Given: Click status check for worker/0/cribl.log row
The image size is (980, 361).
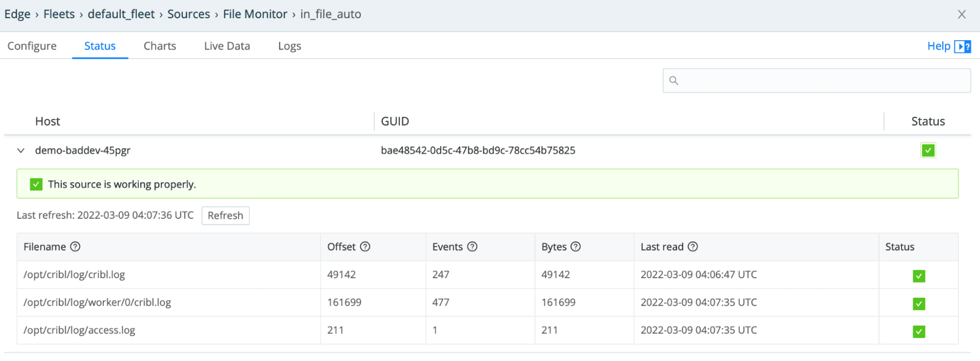Looking at the screenshot, I should point(919,304).
